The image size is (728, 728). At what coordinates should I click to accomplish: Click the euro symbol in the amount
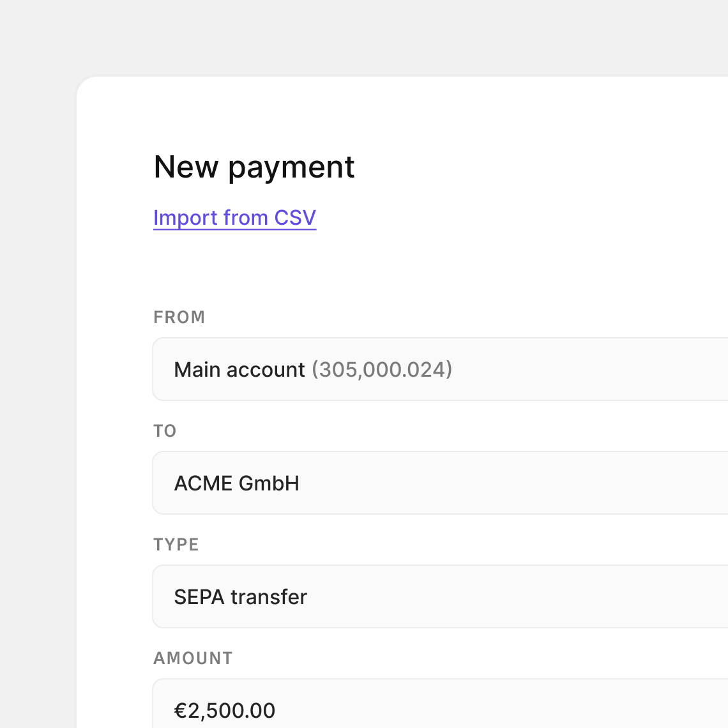click(x=180, y=711)
